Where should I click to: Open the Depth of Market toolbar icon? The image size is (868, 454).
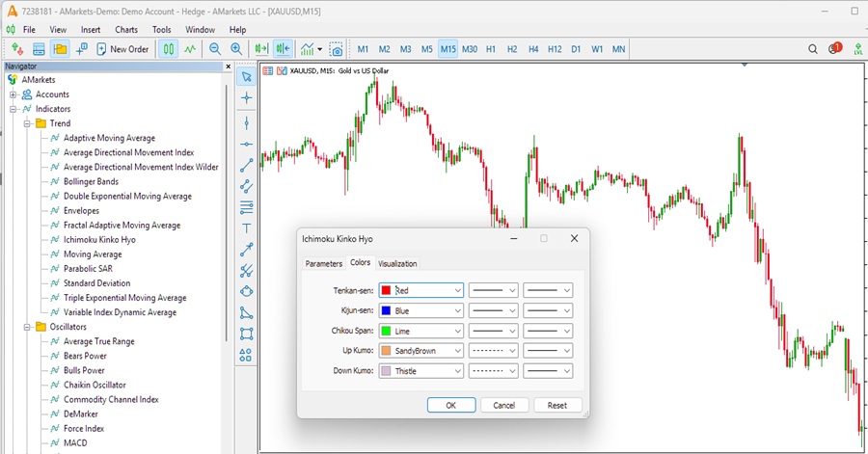point(17,49)
